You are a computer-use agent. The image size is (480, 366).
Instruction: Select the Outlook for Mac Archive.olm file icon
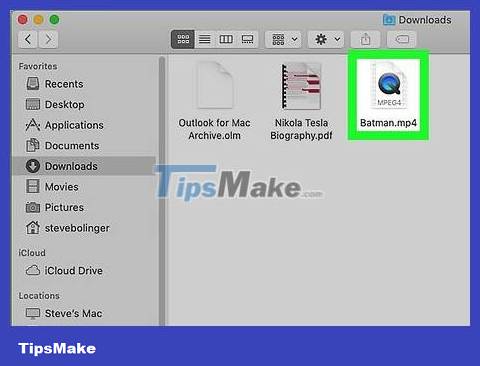(x=215, y=85)
